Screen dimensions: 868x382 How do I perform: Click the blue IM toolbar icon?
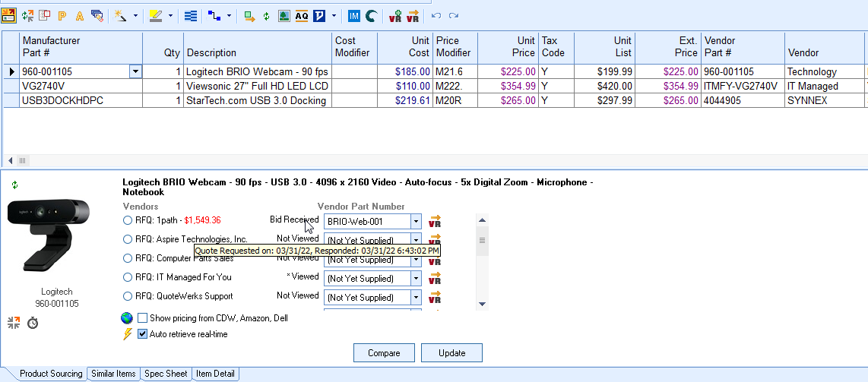tap(354, 15)
